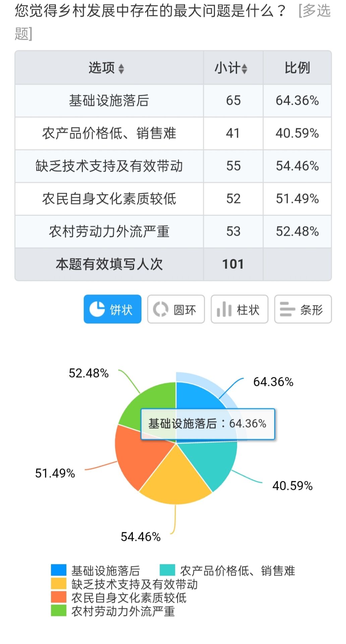Toggle the orange 农民自身文化素质较低 legend swatch
The height and width of the screenshot is (644, 346).
(x=59, y=597)
